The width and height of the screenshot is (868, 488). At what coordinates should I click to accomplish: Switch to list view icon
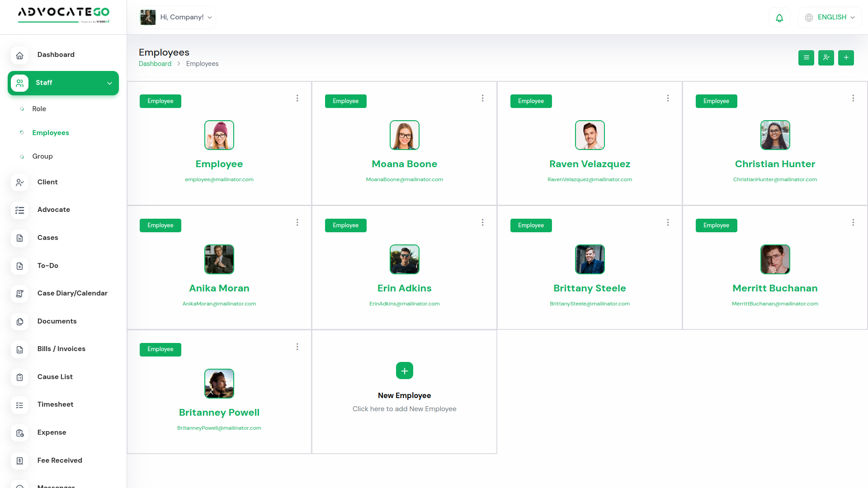806,58
